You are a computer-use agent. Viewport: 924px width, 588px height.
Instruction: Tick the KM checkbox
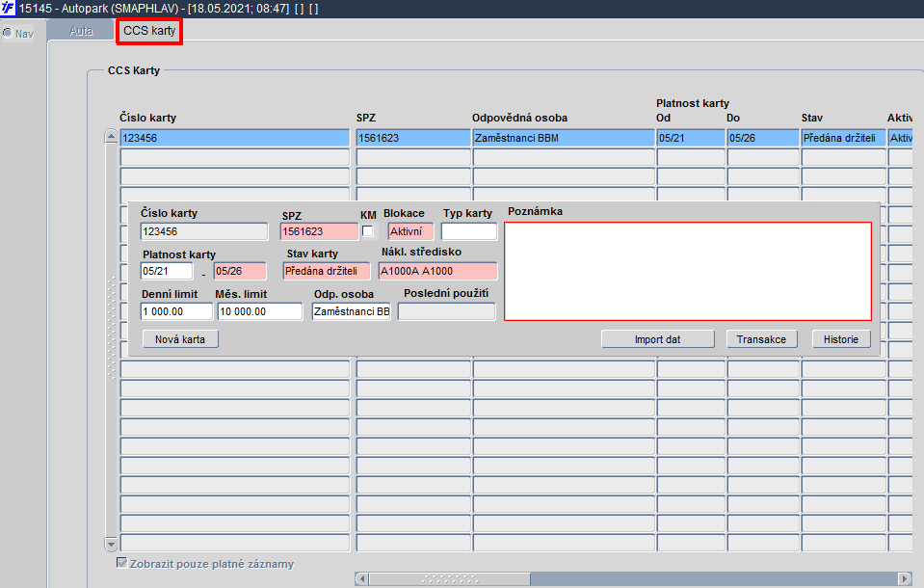(368, 231)
